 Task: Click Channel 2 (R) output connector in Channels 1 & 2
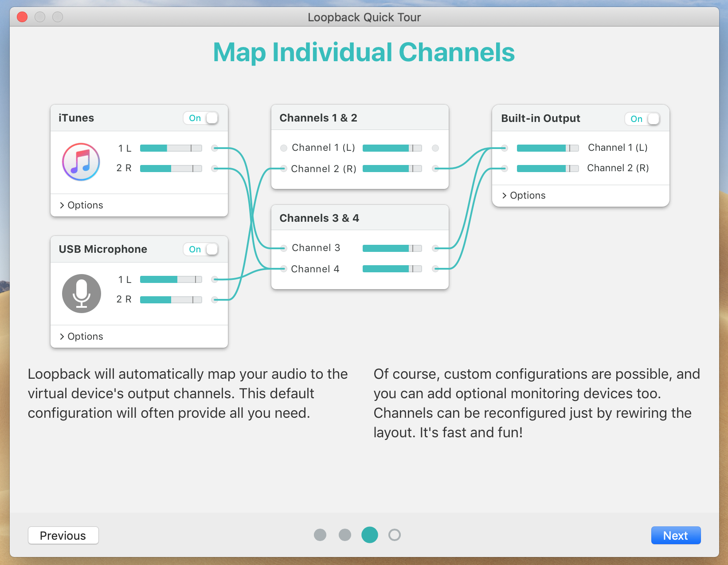[435, 169]
